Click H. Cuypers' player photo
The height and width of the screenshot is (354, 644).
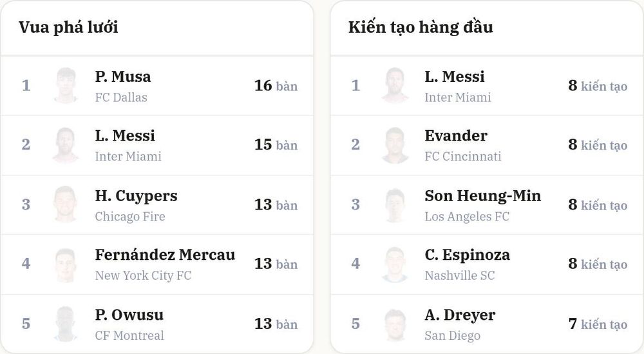coord(66,204)
